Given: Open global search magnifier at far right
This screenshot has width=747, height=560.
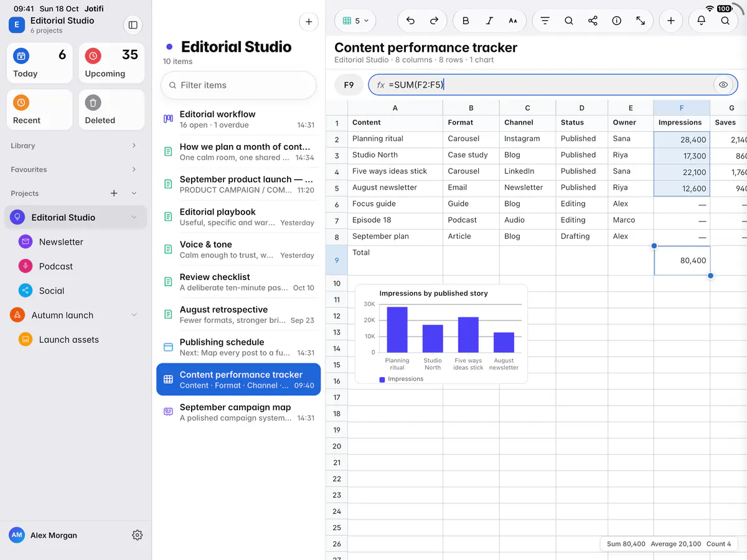Looking at the screenshot, I should click(x=725, y=21).
